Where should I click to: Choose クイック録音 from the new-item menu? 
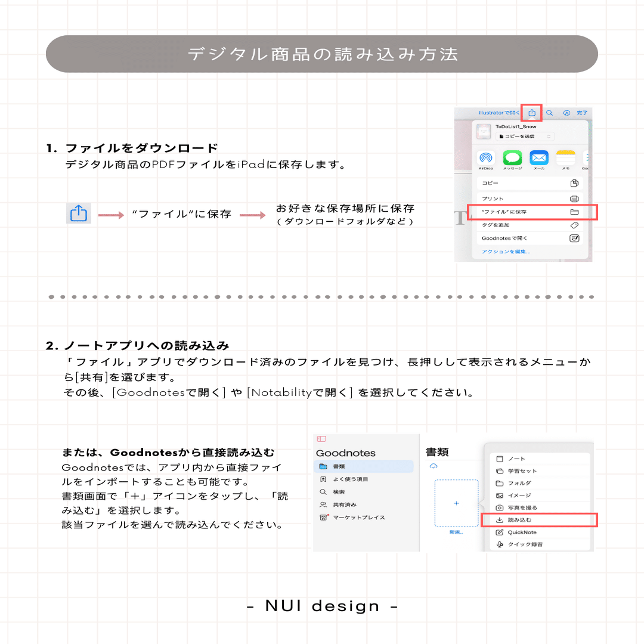click(540, 544)
